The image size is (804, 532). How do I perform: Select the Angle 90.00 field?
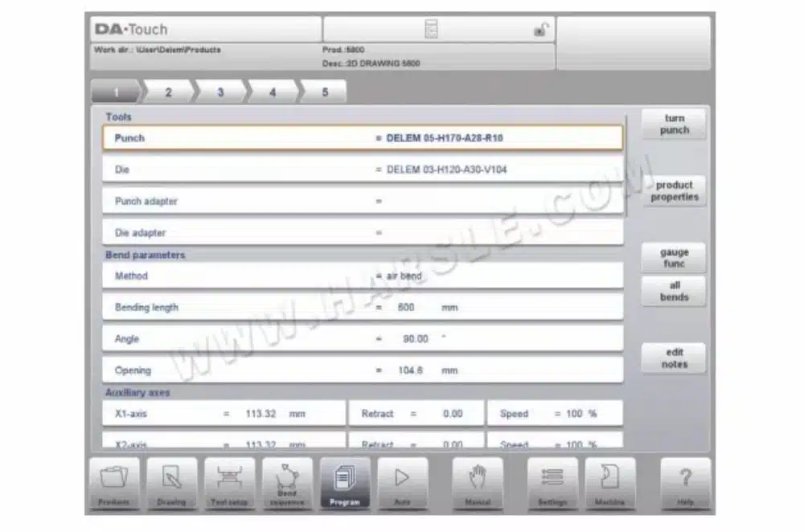point(363,339)
